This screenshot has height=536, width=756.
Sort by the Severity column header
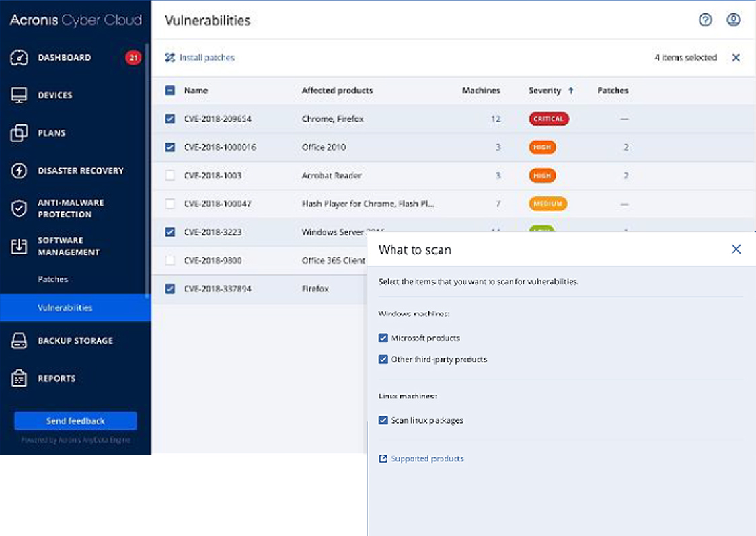tap(545, 91)
